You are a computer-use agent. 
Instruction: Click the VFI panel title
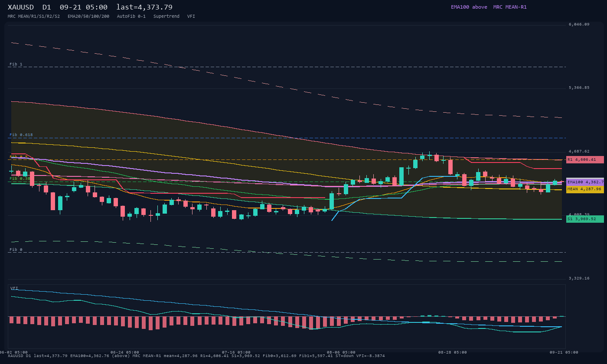[14, 288]
